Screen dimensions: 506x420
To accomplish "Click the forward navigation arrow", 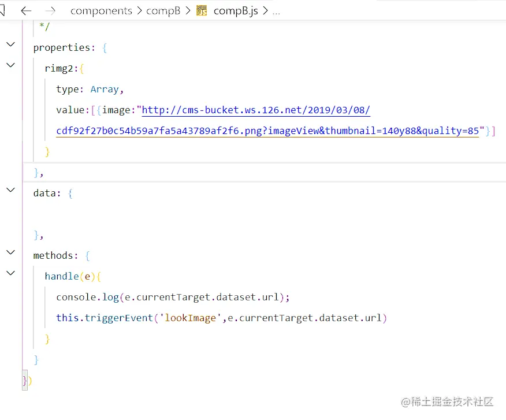I will (50, 10).
